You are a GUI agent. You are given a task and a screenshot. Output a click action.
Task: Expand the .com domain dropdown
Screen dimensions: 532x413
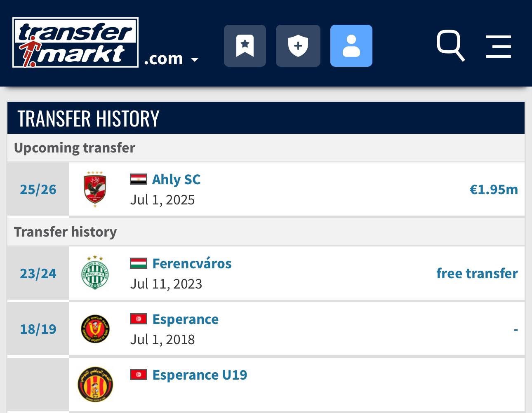(x=171, y=59)
